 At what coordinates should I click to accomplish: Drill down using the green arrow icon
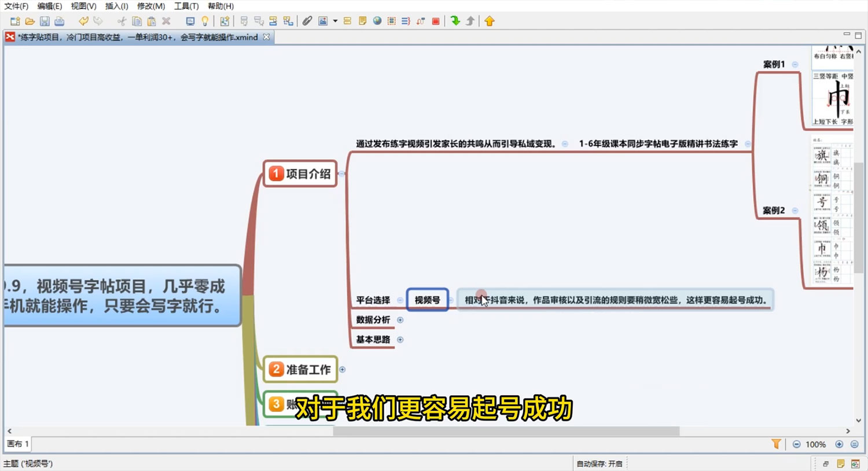coord(455,21)
